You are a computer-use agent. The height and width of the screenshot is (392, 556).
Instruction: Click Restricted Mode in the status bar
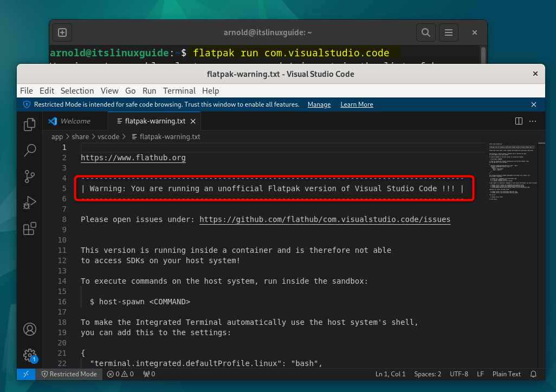[69, 374]
